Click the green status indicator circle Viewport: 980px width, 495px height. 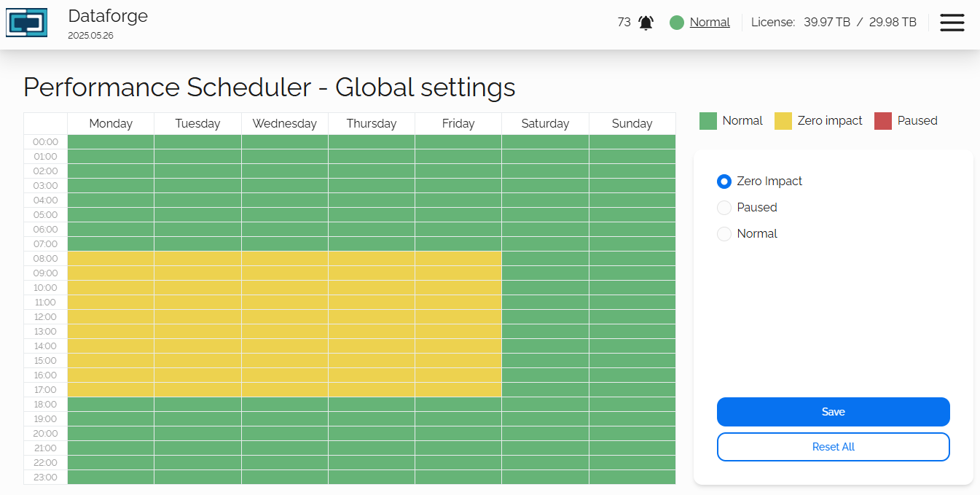tap(677, 23)
